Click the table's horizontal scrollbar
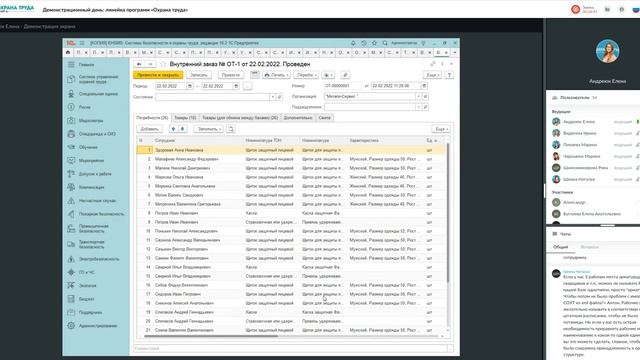This screenshot has height=360, width=640. point(210,336)
